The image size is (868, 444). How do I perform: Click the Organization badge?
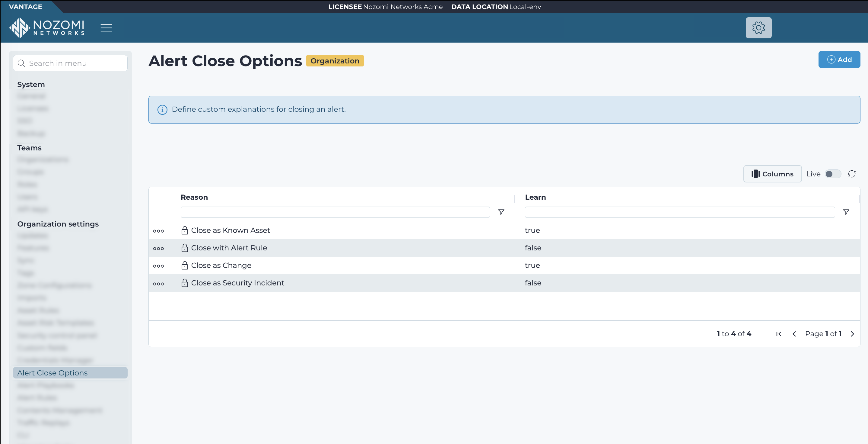(335, 61)
